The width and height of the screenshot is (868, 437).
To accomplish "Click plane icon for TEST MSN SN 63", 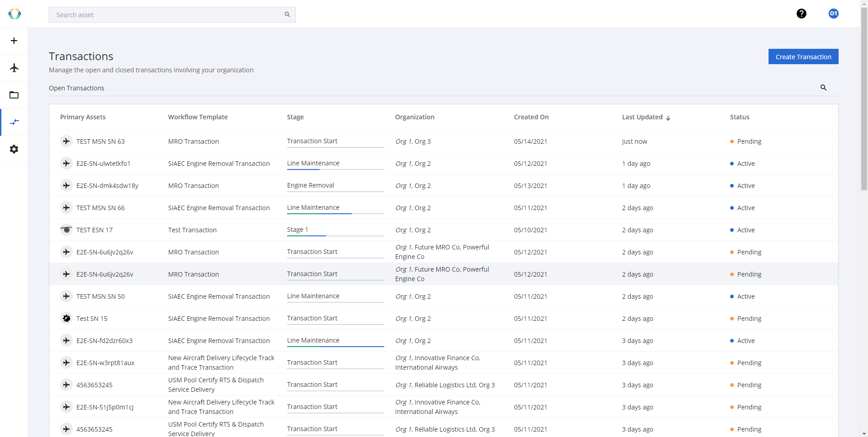I will tap(66, 141).
